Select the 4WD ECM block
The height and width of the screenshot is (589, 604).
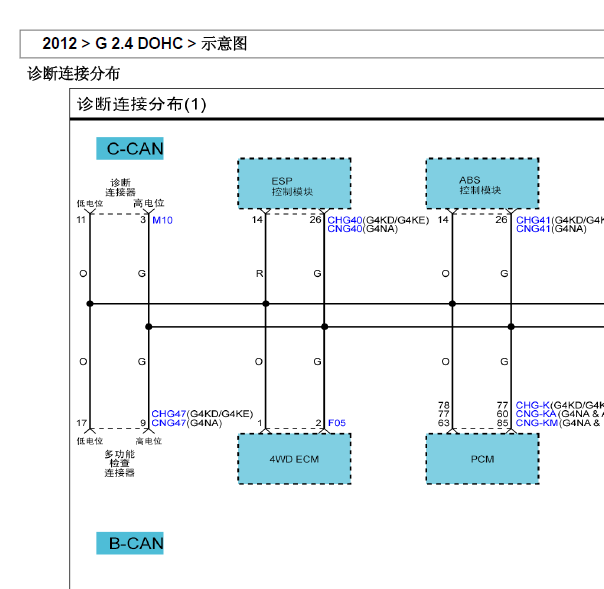(x=294, y=459)
